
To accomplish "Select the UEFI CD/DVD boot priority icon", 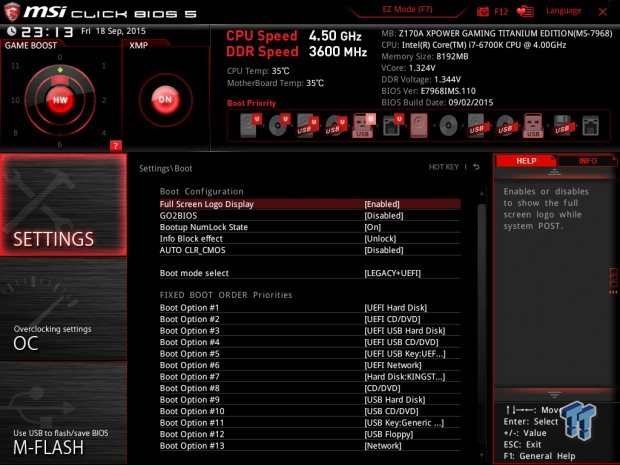I will tap(279, 125).
